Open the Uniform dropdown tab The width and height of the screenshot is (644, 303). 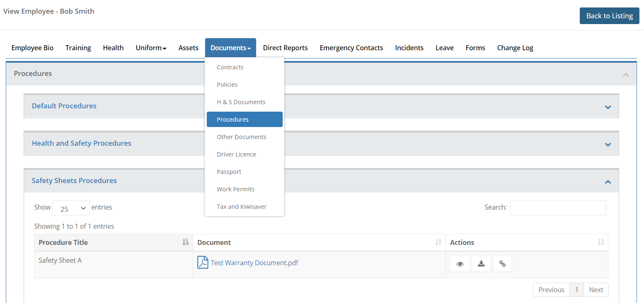coord(151,48)
